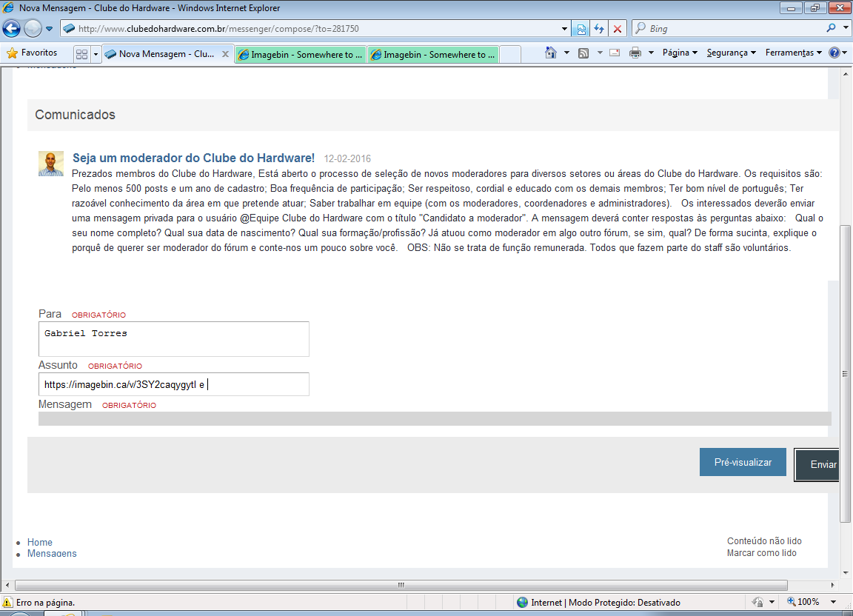Click the address bar URL field

click(310, 29)
